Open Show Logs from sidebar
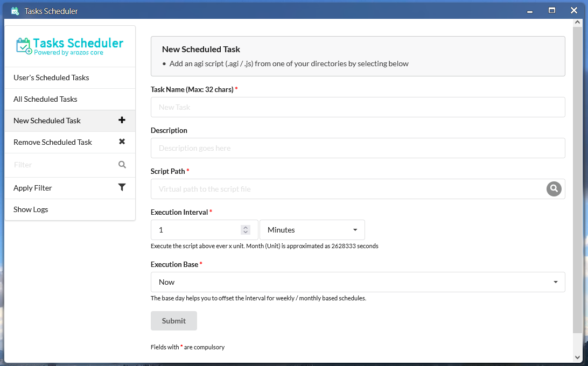588x366 pixels. (31, 209)
